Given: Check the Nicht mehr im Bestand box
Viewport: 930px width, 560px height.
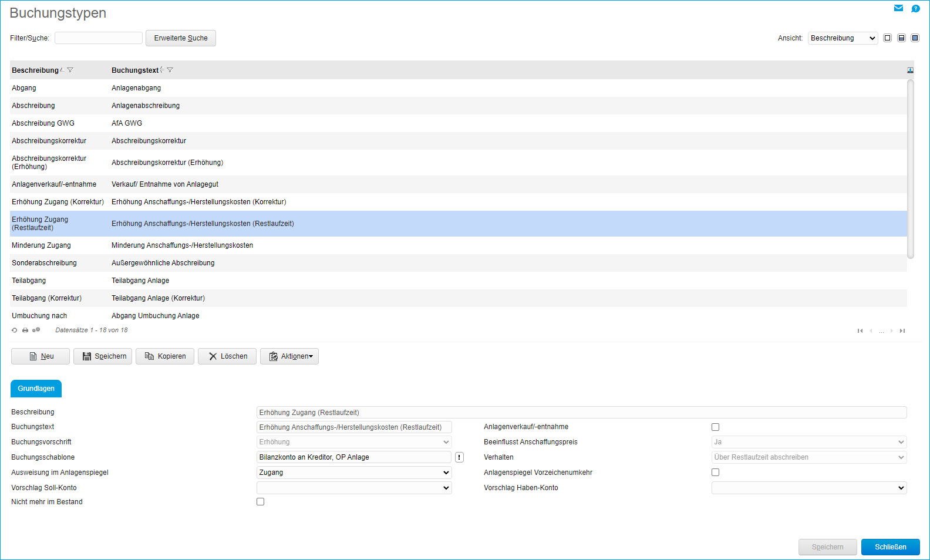Looking at the screenshot, I should (x=260, y=502).
